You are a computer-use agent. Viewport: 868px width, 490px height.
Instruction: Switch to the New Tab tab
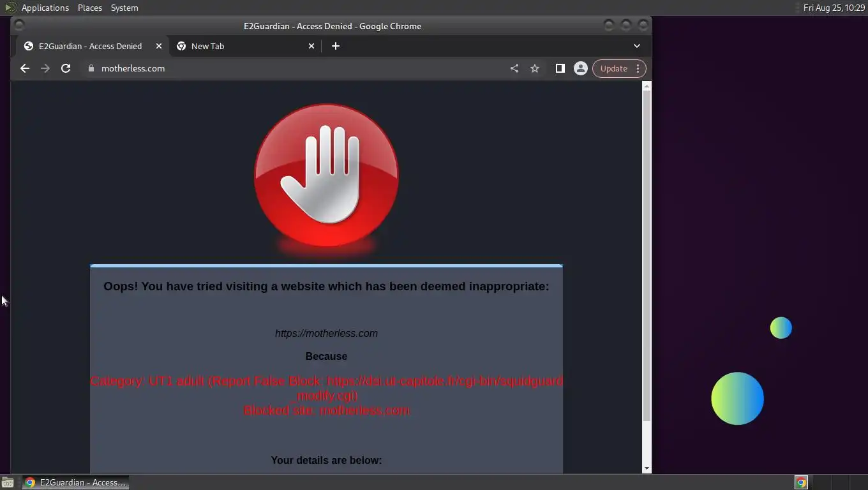click(x=246, y=46)
